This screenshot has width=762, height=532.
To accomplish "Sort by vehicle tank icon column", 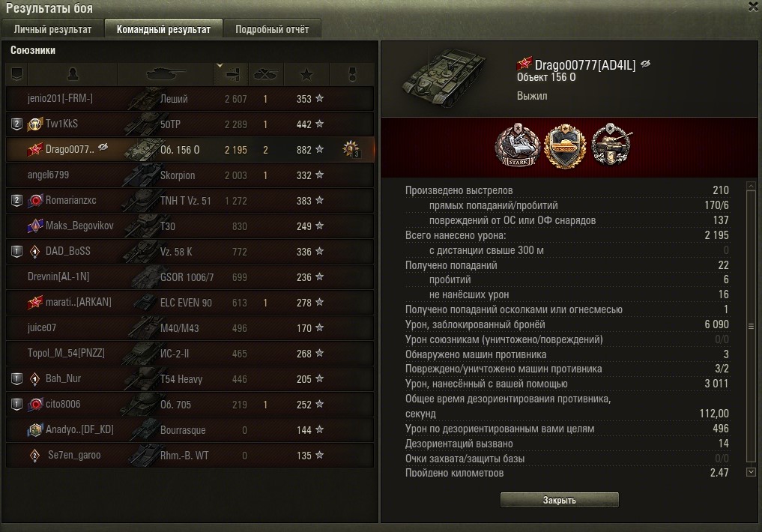I will pos(166,74).
